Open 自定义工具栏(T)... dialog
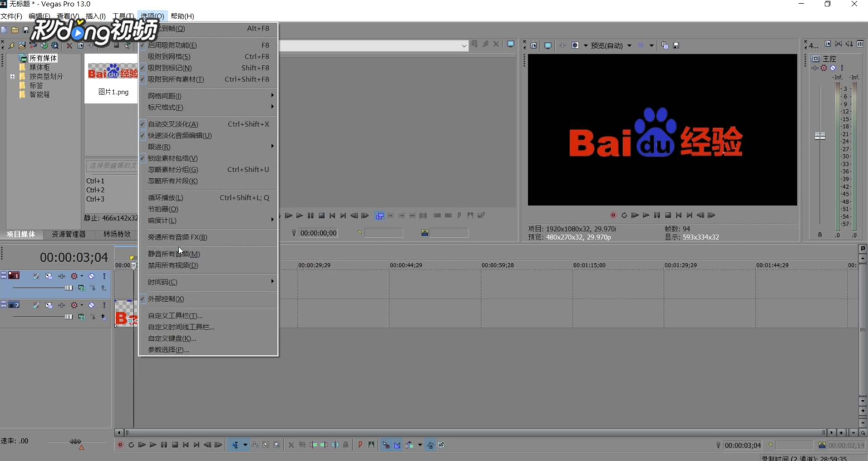Viewport: 868px width, 461px height. pos(208,315)
